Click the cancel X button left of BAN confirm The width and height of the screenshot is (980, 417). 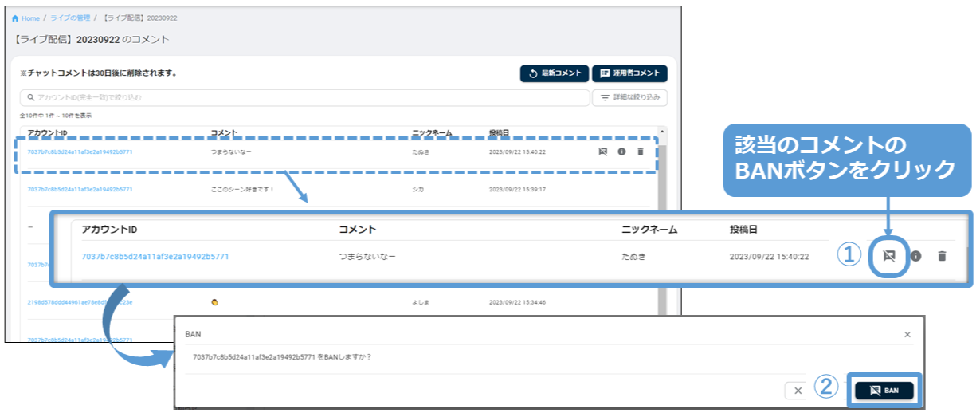point(798,391)
